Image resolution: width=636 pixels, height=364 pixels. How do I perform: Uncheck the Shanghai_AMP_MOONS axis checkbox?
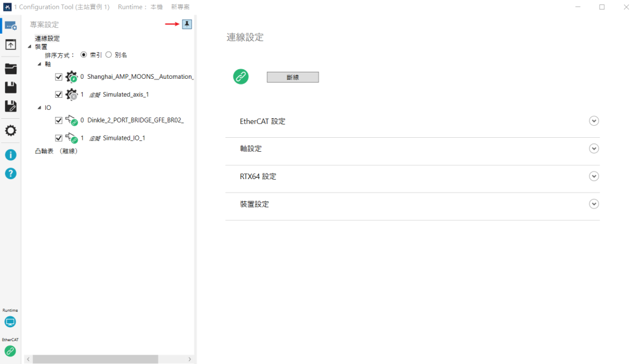[59, 77]
